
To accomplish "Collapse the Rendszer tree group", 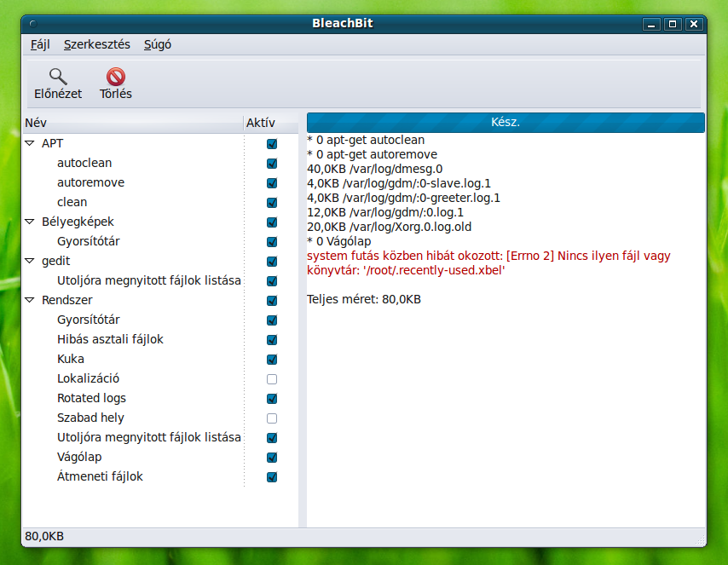I will click(x=30, y=300).
